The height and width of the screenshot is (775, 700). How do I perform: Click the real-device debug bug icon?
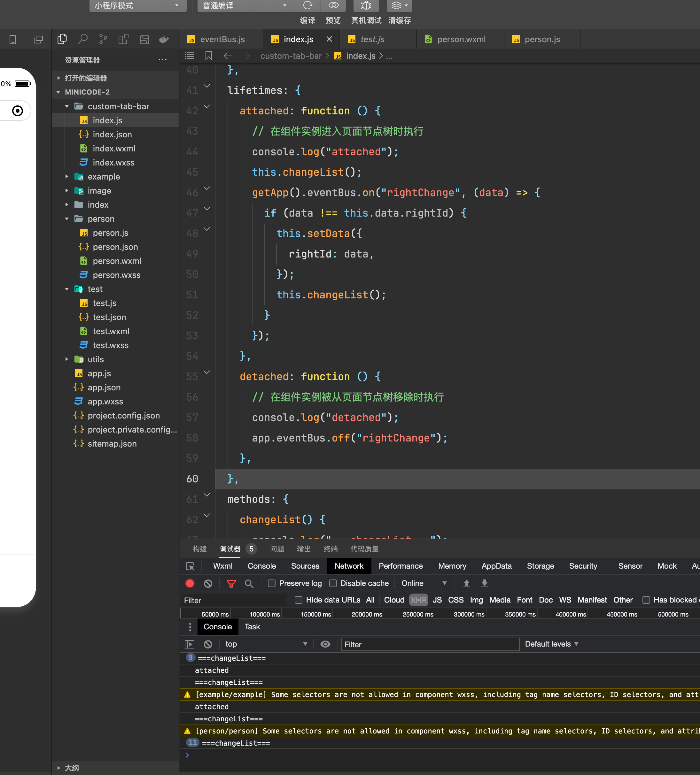coord(366,5)
